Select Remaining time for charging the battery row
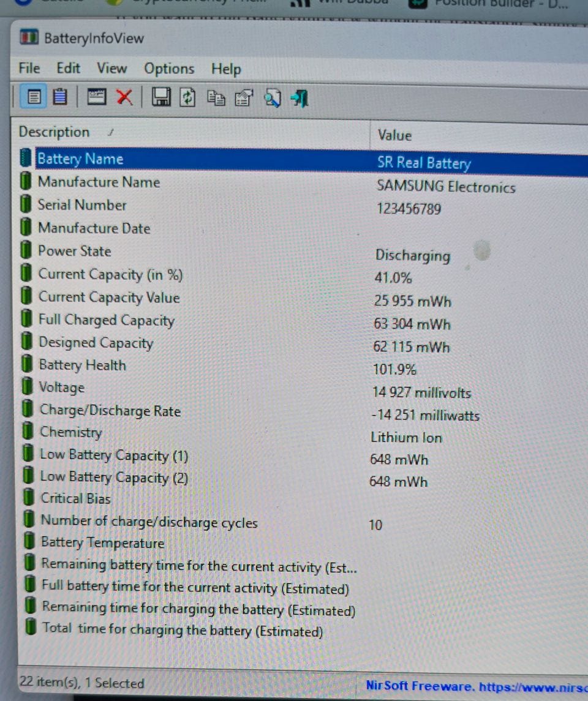The width and height of the screenshot is (588, 701). tap(199, 609)
